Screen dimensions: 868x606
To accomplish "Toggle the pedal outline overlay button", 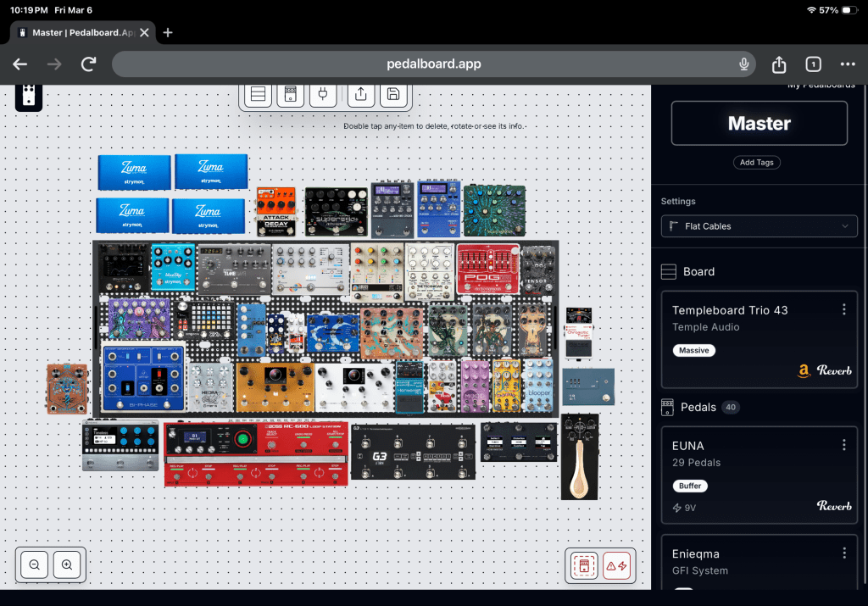I will (x=583, y=565).
